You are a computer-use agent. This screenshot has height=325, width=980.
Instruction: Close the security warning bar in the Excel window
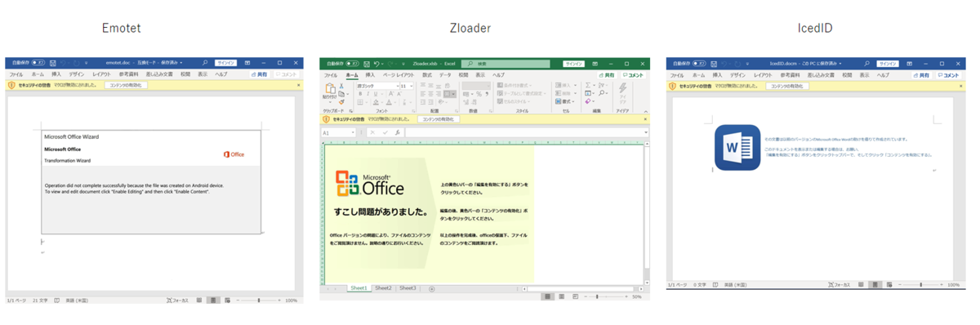645,119
